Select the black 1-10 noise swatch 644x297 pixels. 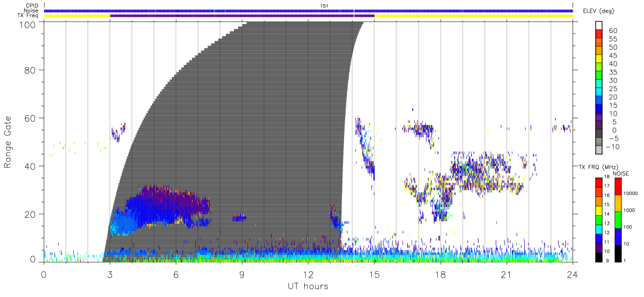click(x=618, y=253)
